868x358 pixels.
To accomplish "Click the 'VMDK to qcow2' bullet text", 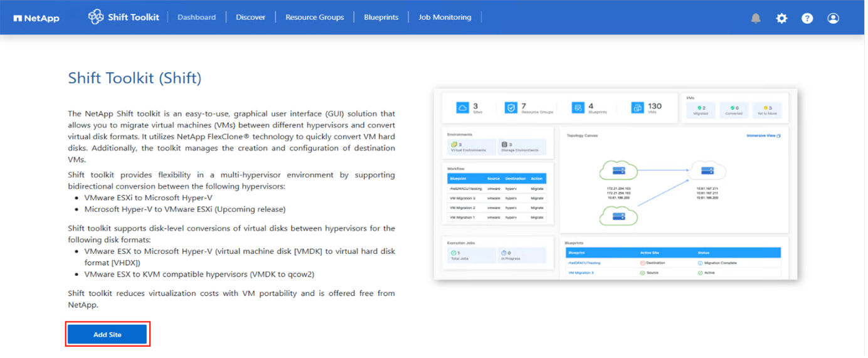I will (198, 275).
